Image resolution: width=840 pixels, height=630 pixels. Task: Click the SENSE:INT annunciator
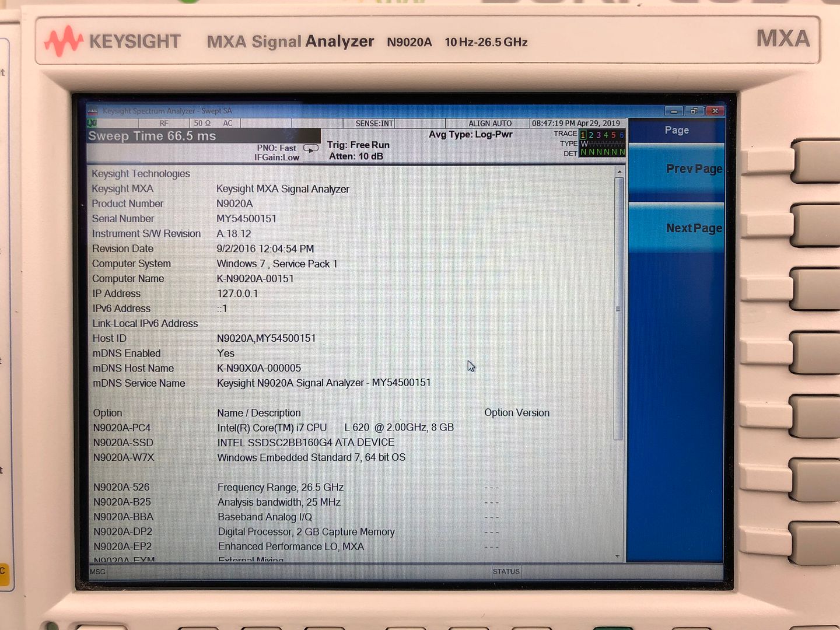(x=374, y=123)
